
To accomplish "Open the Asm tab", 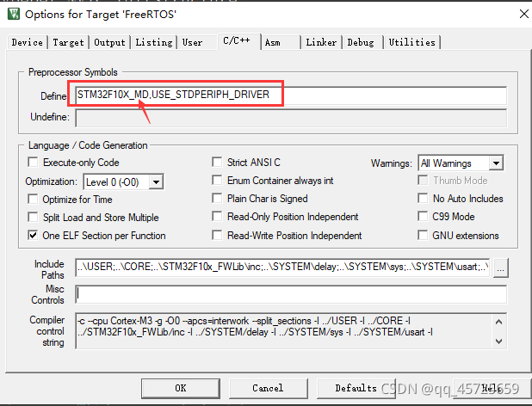I will 281,43.
